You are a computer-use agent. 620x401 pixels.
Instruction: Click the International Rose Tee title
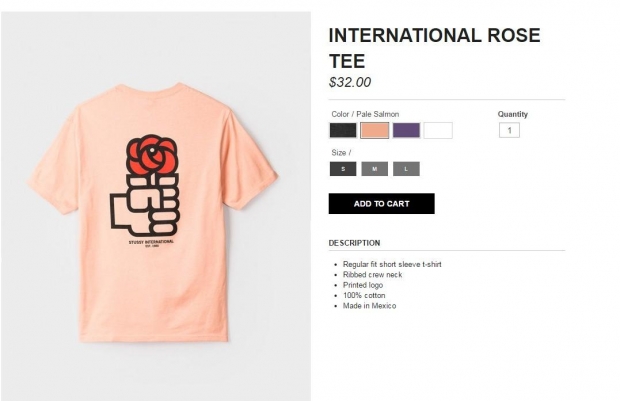point(434,48)
